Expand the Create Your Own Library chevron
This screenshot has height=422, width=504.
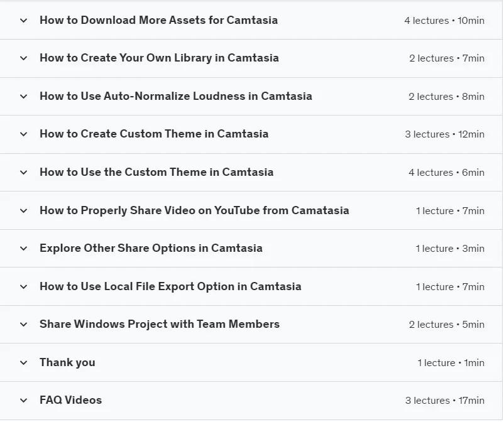click(23, 58)
